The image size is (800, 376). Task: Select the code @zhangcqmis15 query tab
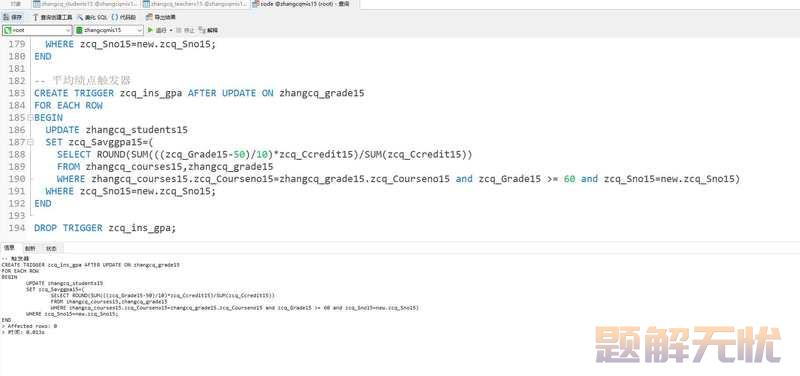pos(305,4)
